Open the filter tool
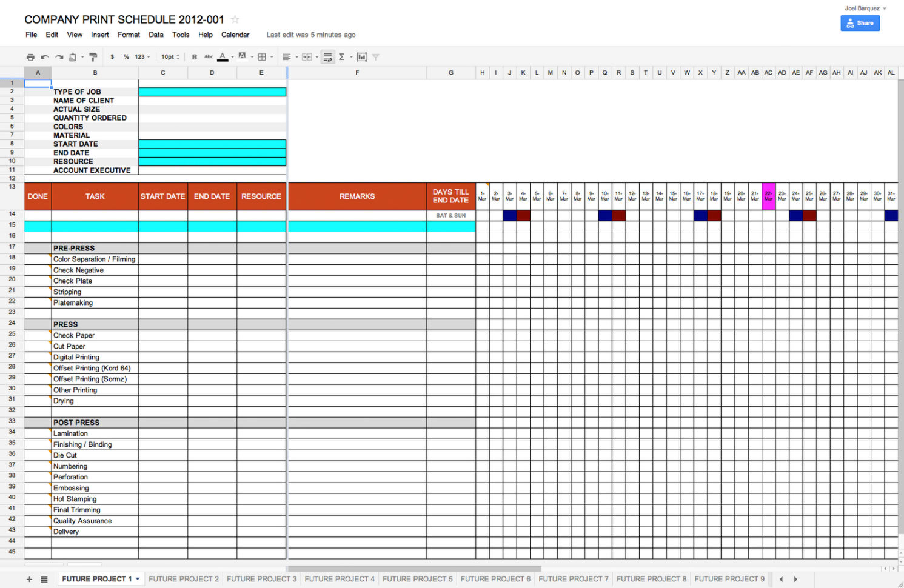This screenshot has width=904, height=588. (376, 56)
